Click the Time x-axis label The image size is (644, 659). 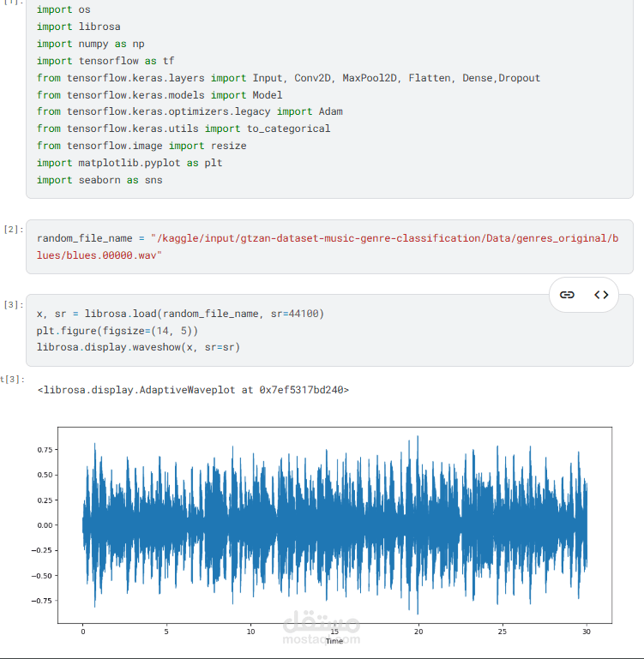334,641
